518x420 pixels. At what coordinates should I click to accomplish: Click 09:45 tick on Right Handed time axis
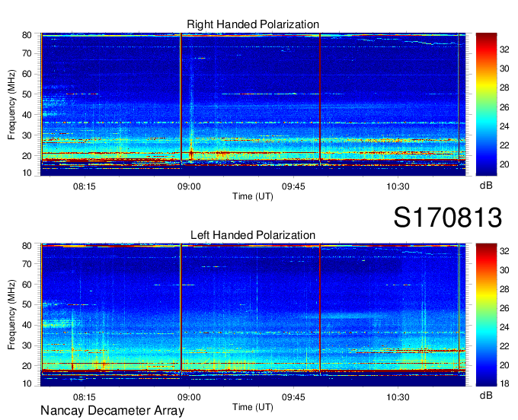click(293, 186)
